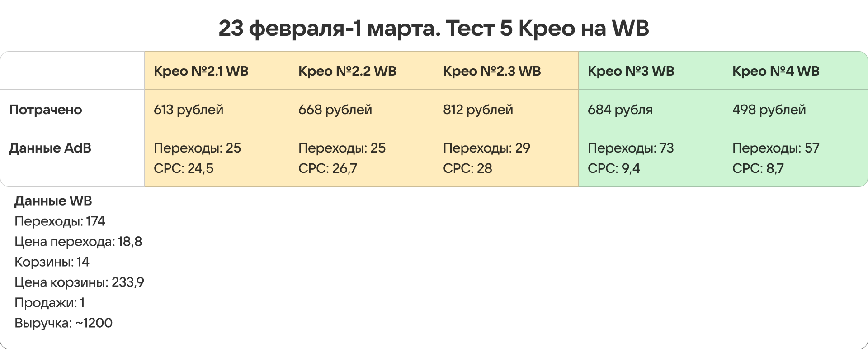This screenshot has width=868, height=349.
Task: Click the "Цена корзины: 233,9" line
Action: pos(79,282)
